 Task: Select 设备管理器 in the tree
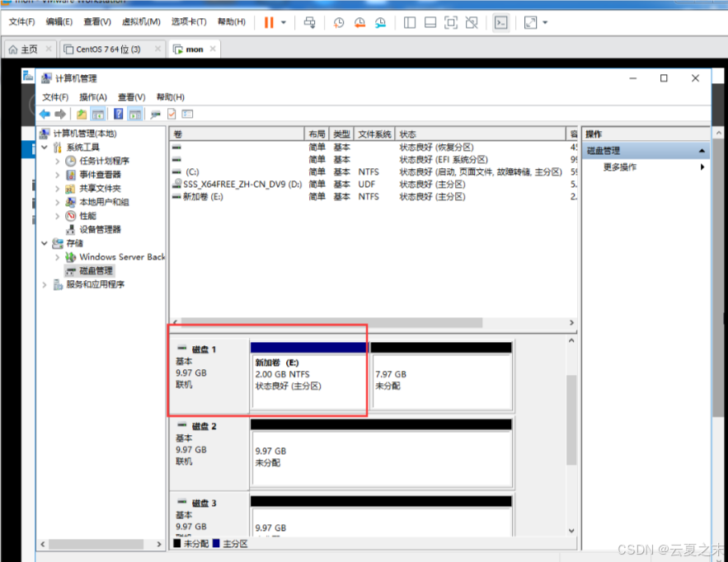(100, 229)
